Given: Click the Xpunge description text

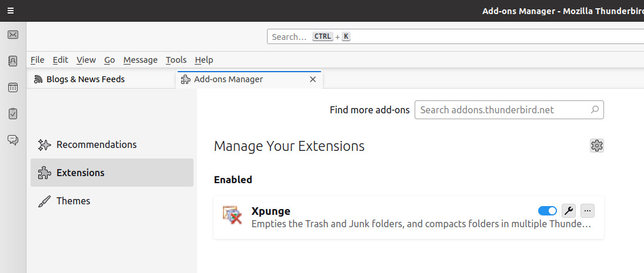Looking at the screenshot, I should (x=421, y=224).
